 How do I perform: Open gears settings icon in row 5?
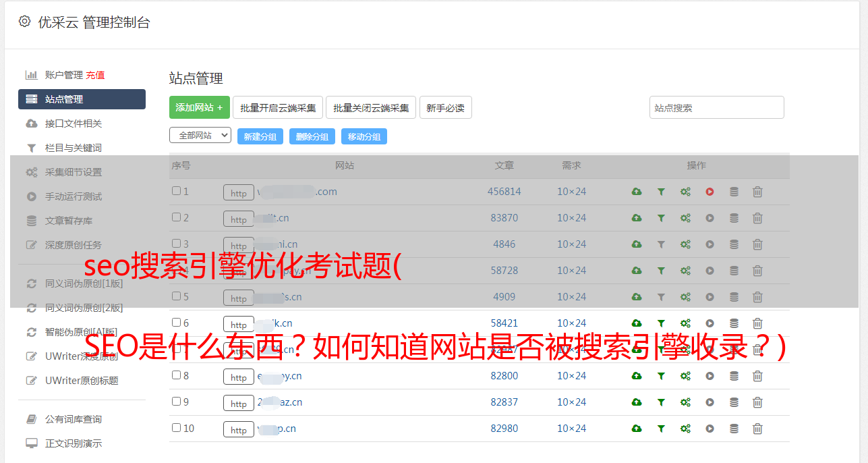685,297
